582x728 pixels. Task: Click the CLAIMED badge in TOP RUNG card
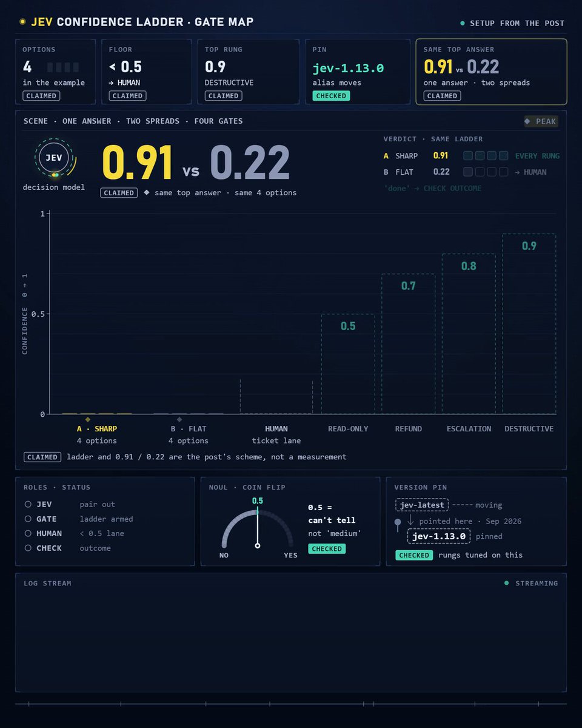click(x=223, y=96)
